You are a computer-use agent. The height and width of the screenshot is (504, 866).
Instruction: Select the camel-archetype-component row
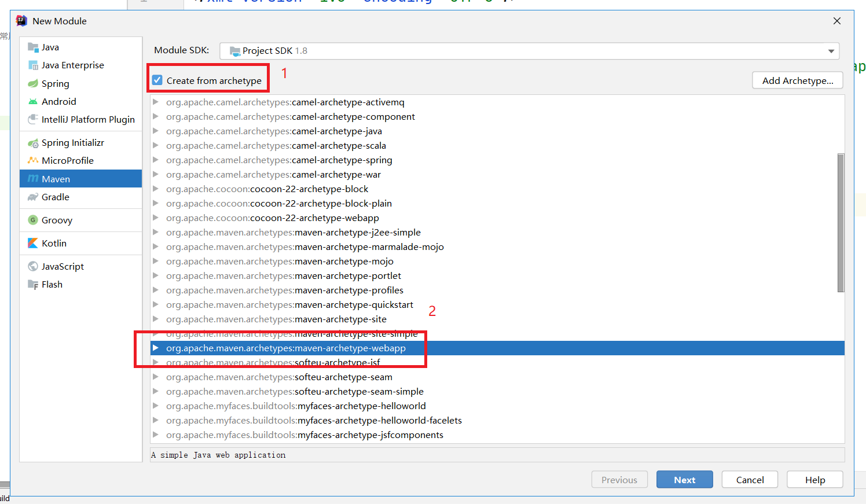497,116
